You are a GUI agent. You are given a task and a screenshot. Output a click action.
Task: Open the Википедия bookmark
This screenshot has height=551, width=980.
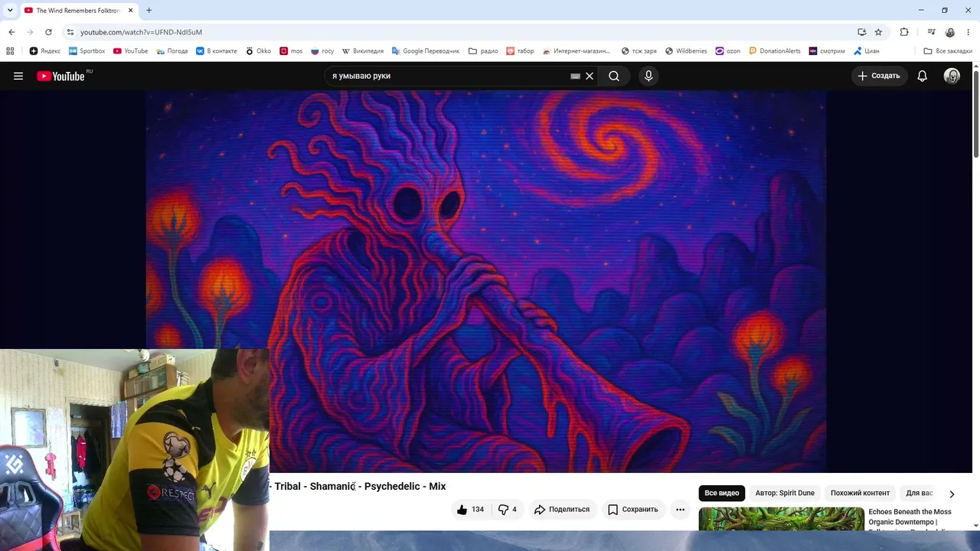363,51
